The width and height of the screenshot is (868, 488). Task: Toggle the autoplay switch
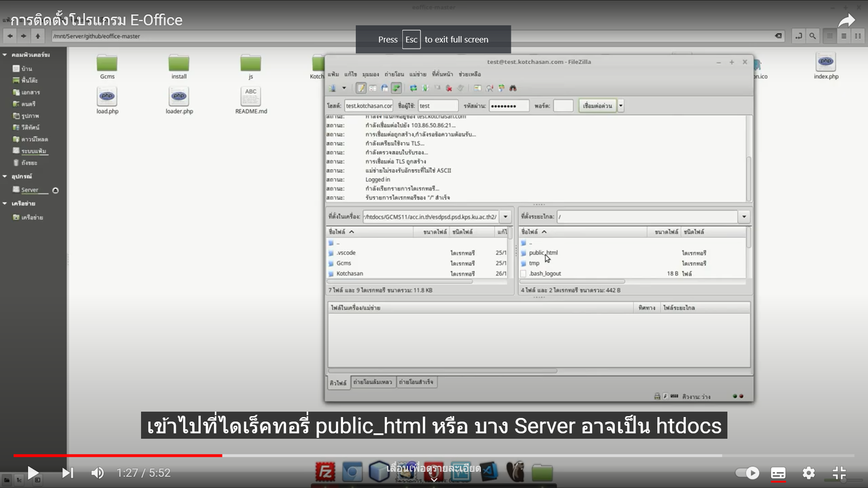(x=747, y=473)
